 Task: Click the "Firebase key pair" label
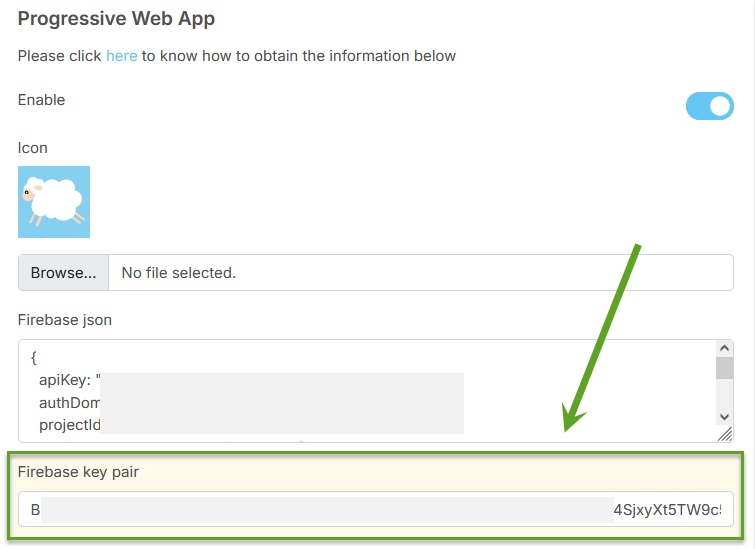tap(78, 472)
